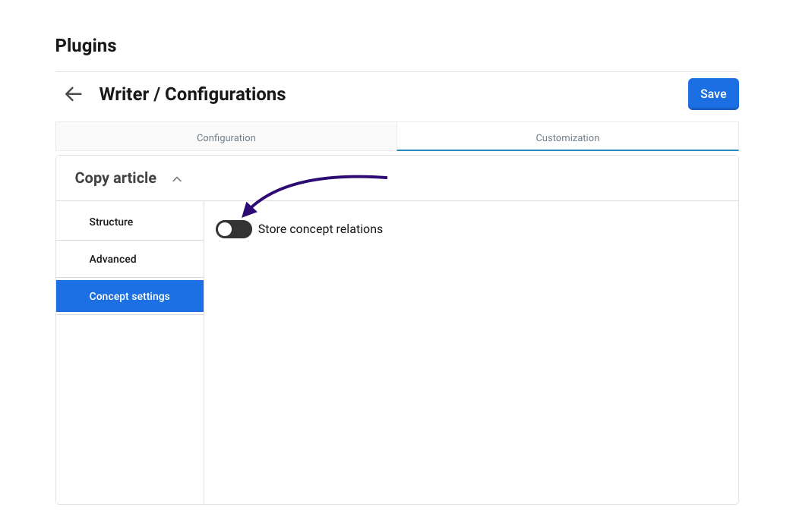Click the back arrow icon
This screenshot has height=523, width=812.
73,94
